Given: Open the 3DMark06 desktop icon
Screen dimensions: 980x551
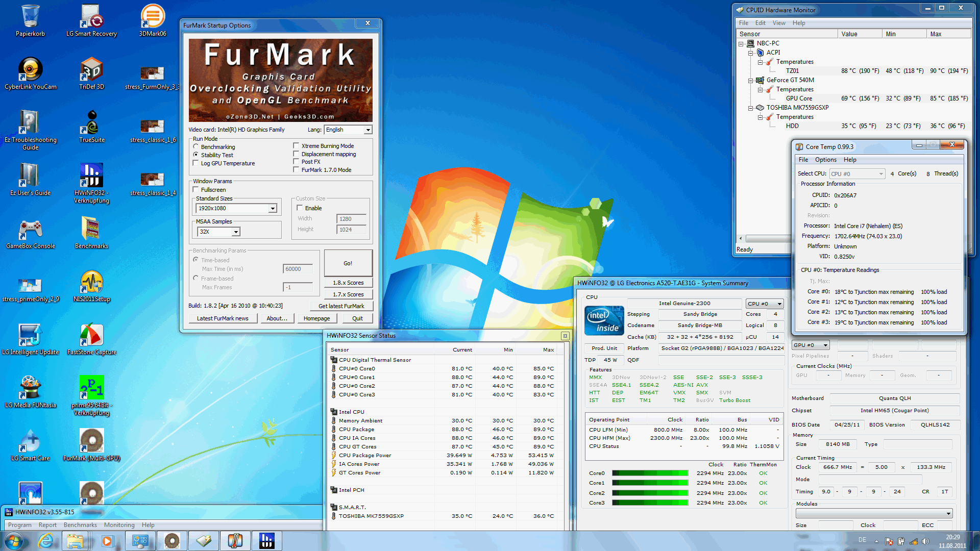Looking at the screenshot, I should pos(153,17).
